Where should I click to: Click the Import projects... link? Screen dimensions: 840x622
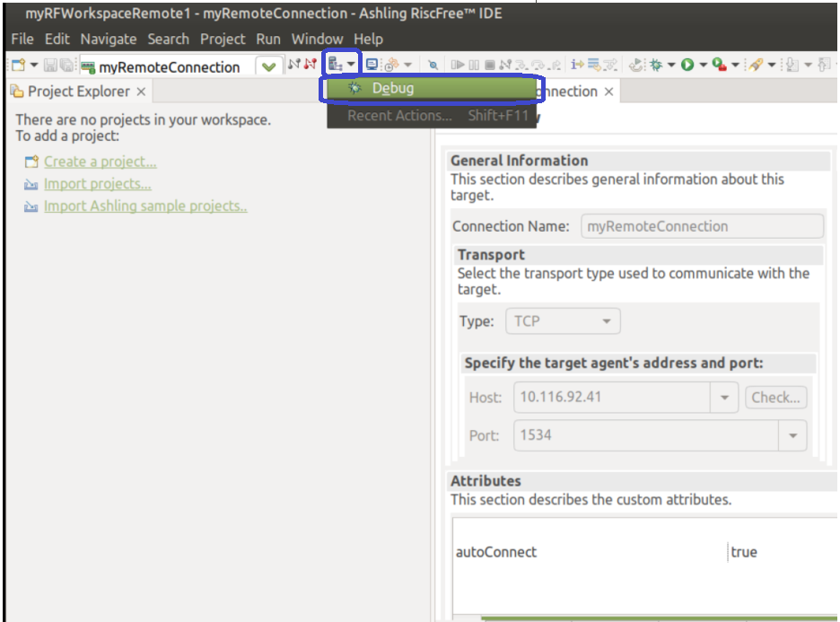(x=98, y=184)
